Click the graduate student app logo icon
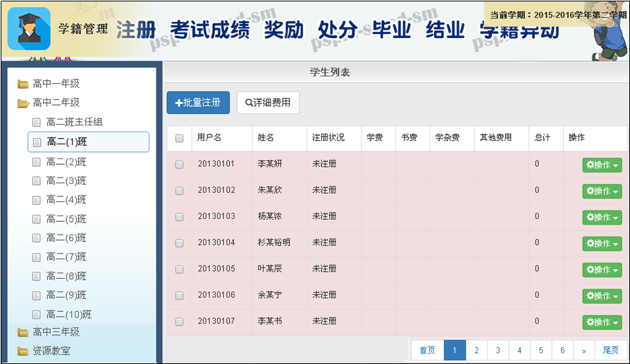 29,29
